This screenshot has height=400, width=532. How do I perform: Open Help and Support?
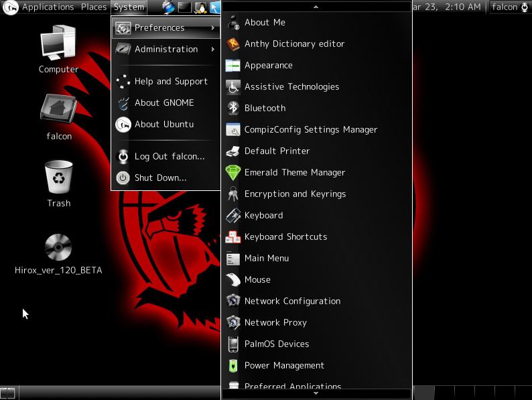[x=166, y=82]
